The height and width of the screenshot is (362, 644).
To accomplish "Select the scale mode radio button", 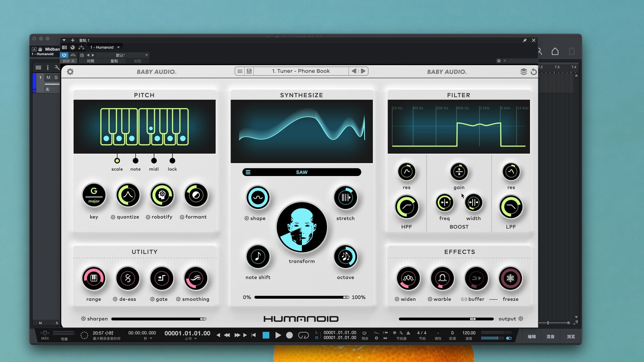I will click(x=117, y=161).
